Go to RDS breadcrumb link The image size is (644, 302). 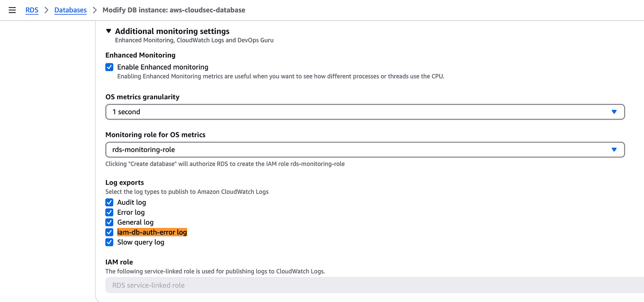click(x=32, y=10)
